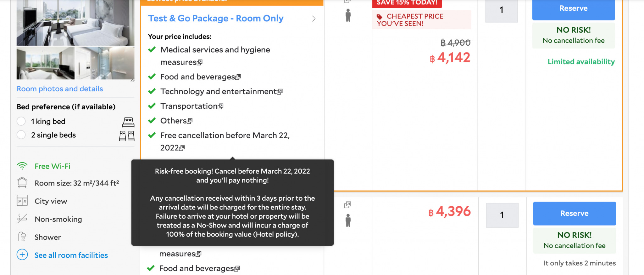644x275 pixels.
Task: View the large twin-bed room photo
Action: tap(75, 23)
